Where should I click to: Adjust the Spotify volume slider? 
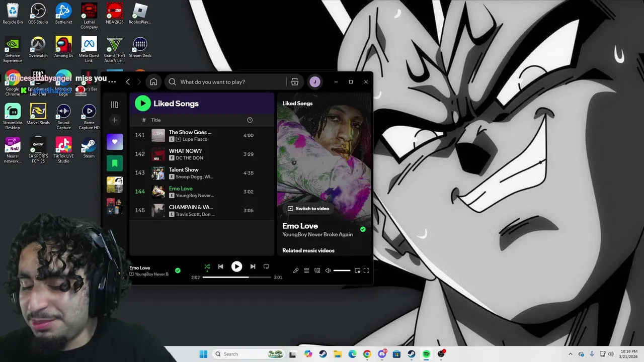pyautogui.click(x=342, y=270)
